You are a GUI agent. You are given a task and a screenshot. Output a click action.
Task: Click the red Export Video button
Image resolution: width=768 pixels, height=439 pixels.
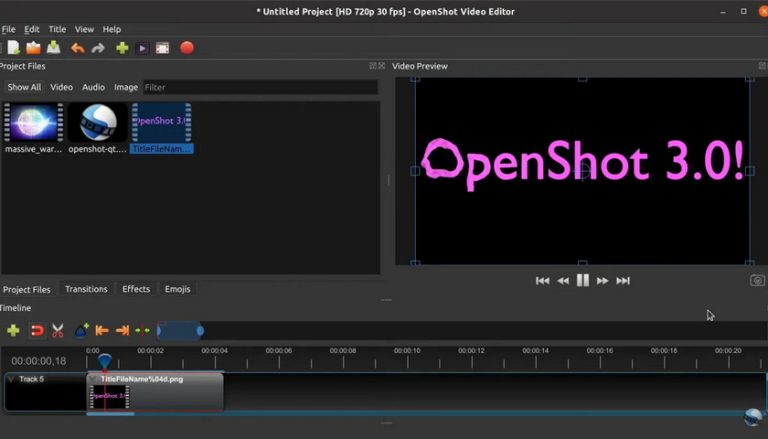[x=186, y=47]
